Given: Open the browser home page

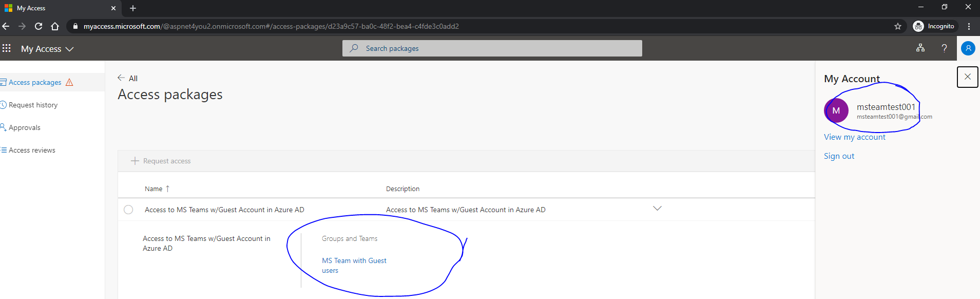Looking at the screenshot, I should coord(55,26).
